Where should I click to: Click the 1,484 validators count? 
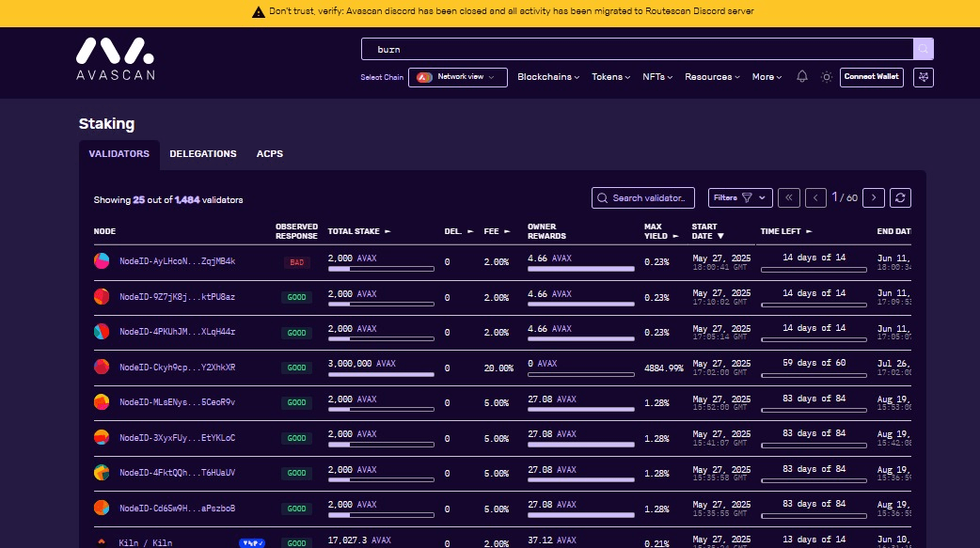[x=187, y=200]
